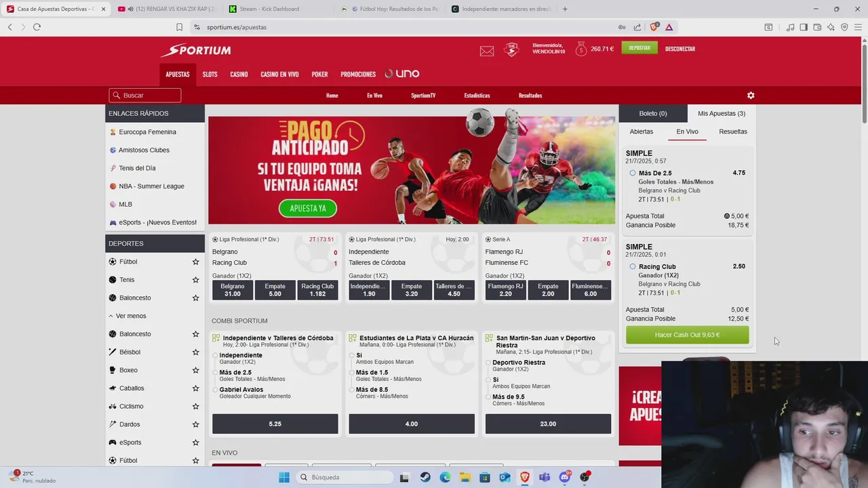This screenshot has width=868, height=488.
Task: Open Steam from the taskbar
Action: coord(425,477)
